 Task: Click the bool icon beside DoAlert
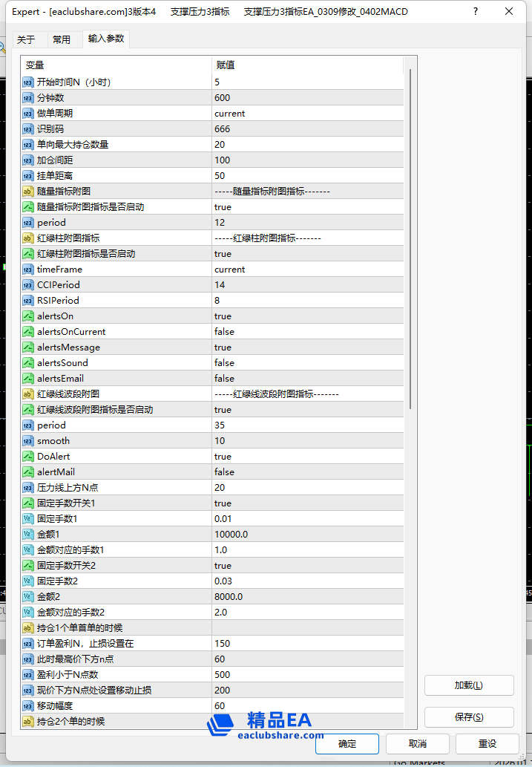[x=28, y=457]
